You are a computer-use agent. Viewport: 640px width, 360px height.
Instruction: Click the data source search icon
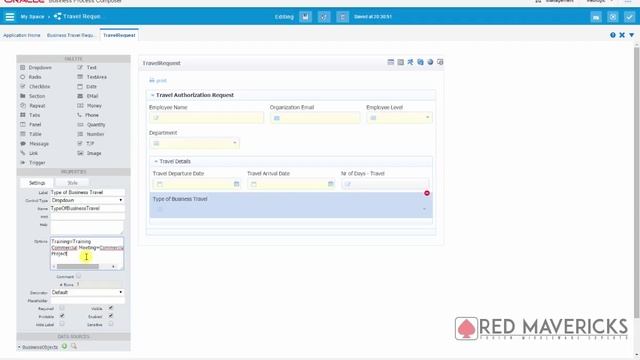coord(74,347)
